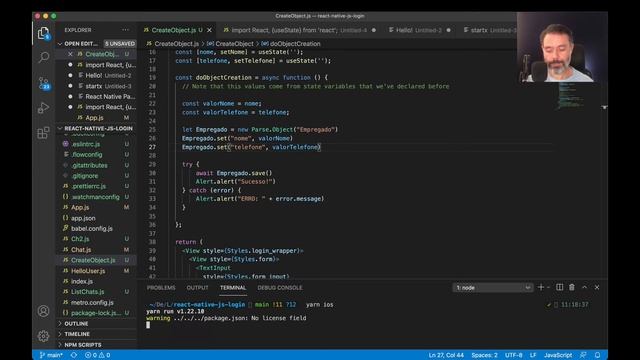Open .gitignore in the file tree
Viewport: 640px width, 360px height.
click(x=96, y=176)
